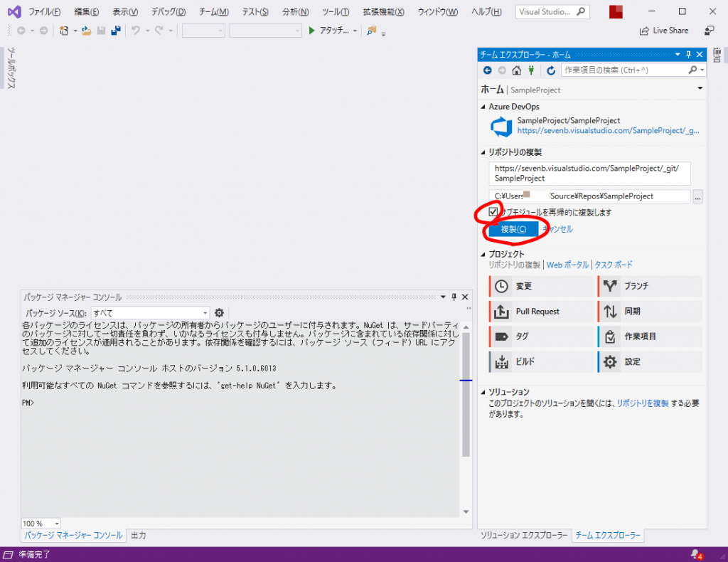
Task: Collapse the プロジェクト section
Action: 483,255
